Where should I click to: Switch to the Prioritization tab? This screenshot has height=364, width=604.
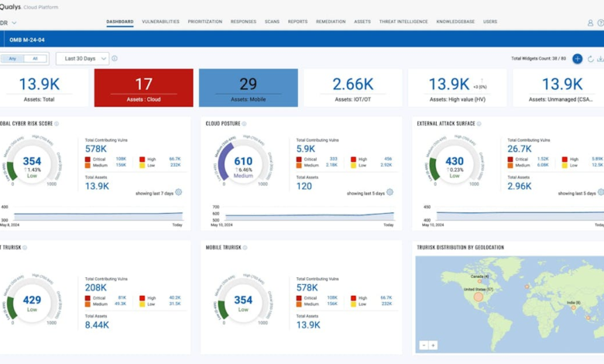pyautogui.click(x=205, y=22)
